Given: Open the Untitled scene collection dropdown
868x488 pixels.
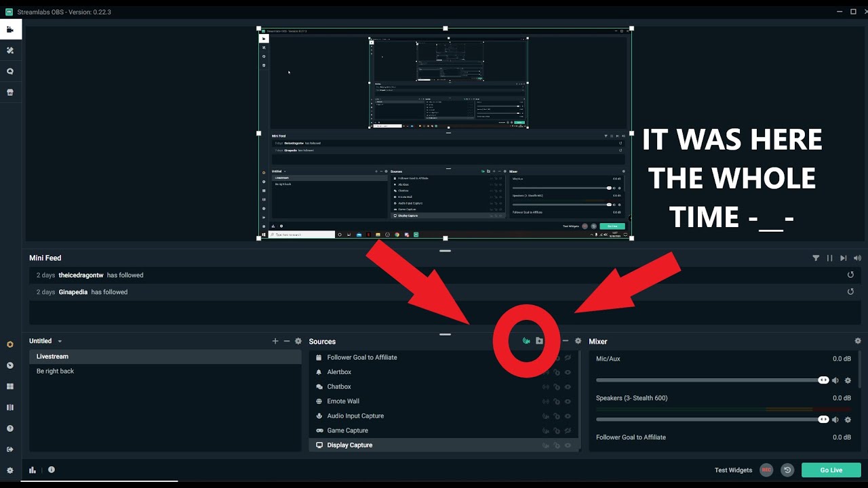Looking at the screenshot, I should click(x=45, y=341).
